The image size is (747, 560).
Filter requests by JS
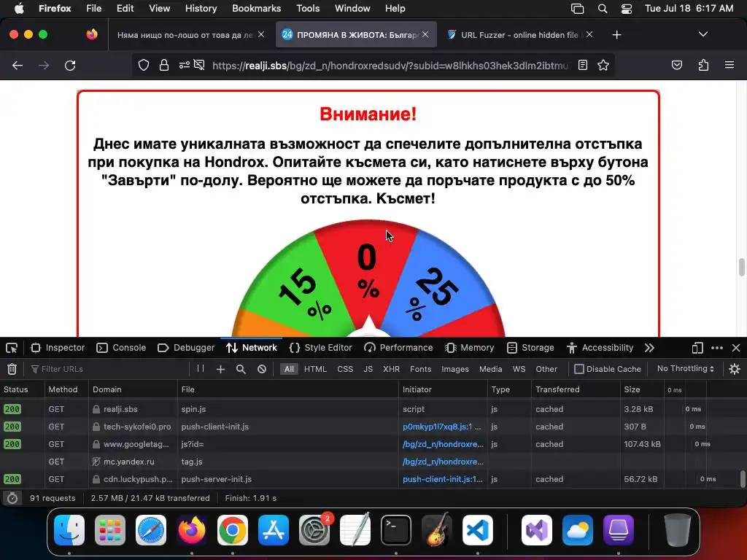coord(368,369)
